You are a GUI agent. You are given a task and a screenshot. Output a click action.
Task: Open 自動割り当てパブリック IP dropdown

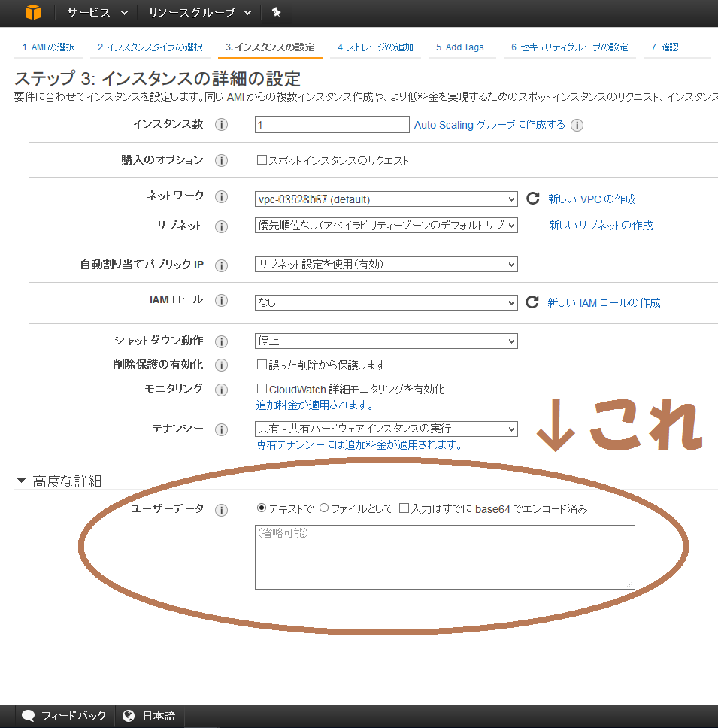[x=386, y=265]
